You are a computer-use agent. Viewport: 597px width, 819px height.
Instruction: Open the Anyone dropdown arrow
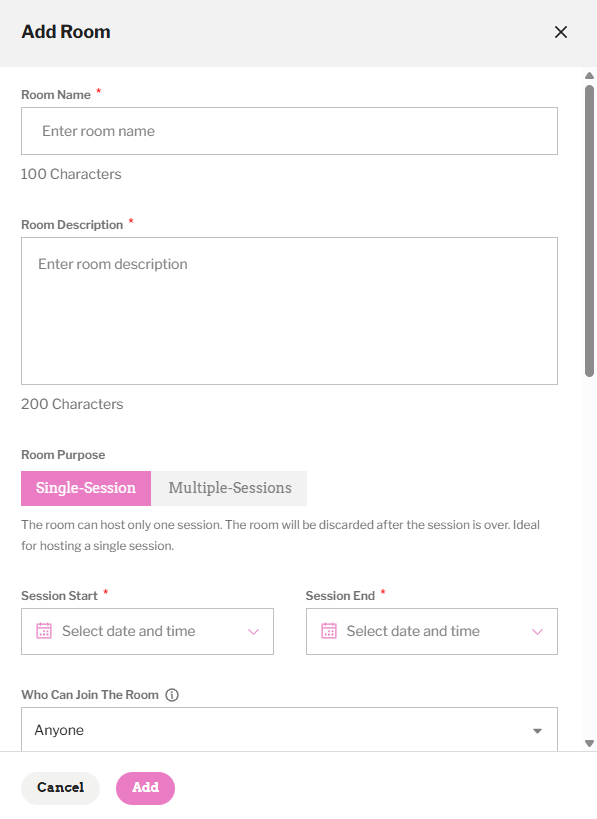click(537, 731)
